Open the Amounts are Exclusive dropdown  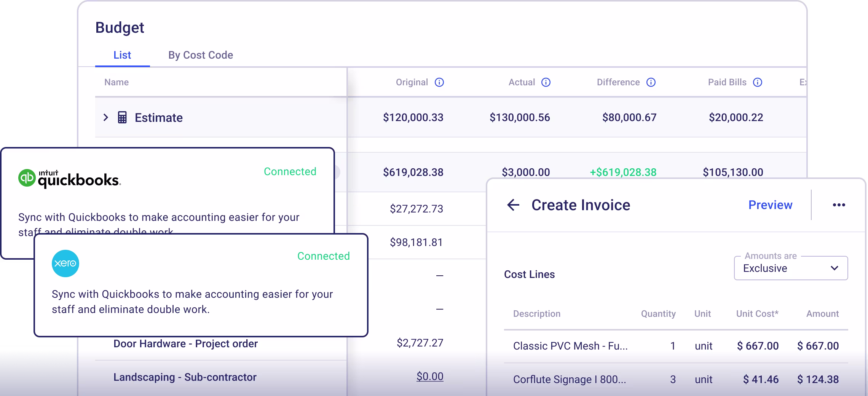(x=791, y=268)
